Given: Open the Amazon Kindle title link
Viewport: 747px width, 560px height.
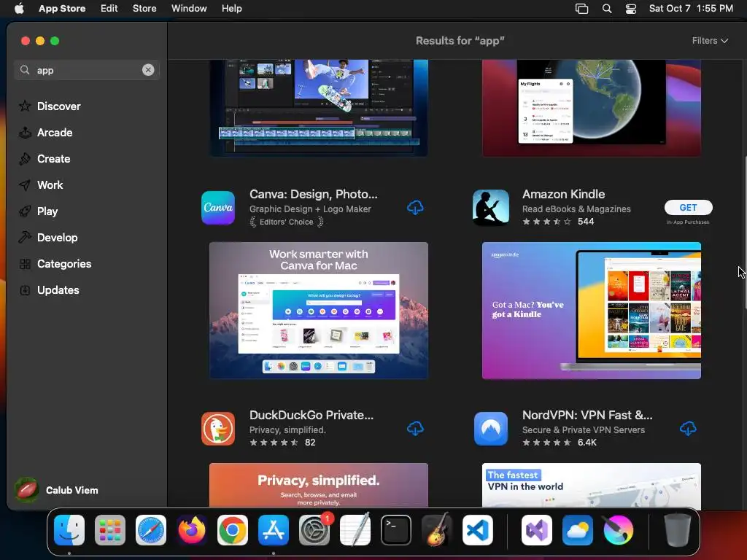Looking at the screenshot, I should coord(564,194).
